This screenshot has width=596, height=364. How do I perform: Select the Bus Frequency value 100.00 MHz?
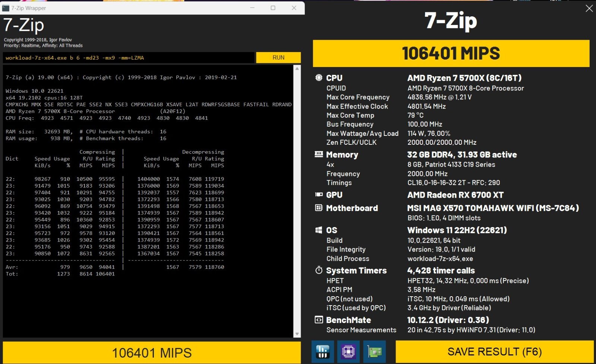425,124
